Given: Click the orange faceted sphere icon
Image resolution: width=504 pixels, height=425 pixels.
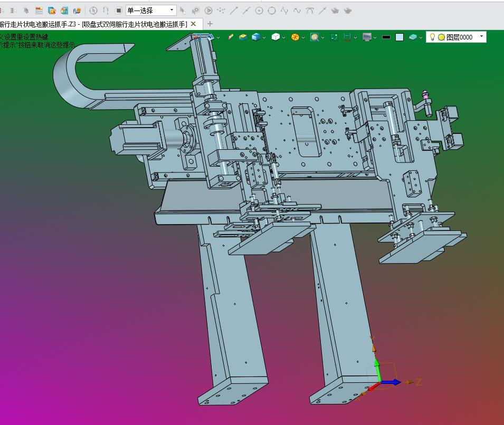Looking at the screenshot, I should 295,37.
